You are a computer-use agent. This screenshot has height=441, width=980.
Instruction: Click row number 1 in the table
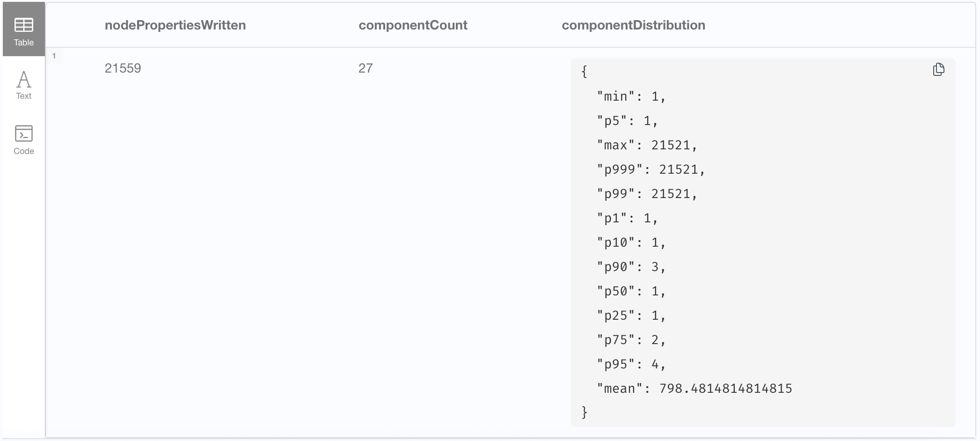54,56
